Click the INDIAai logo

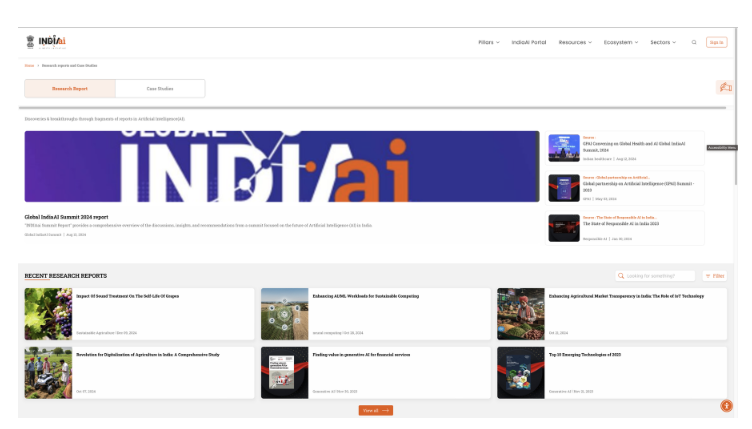pos(52,42)
